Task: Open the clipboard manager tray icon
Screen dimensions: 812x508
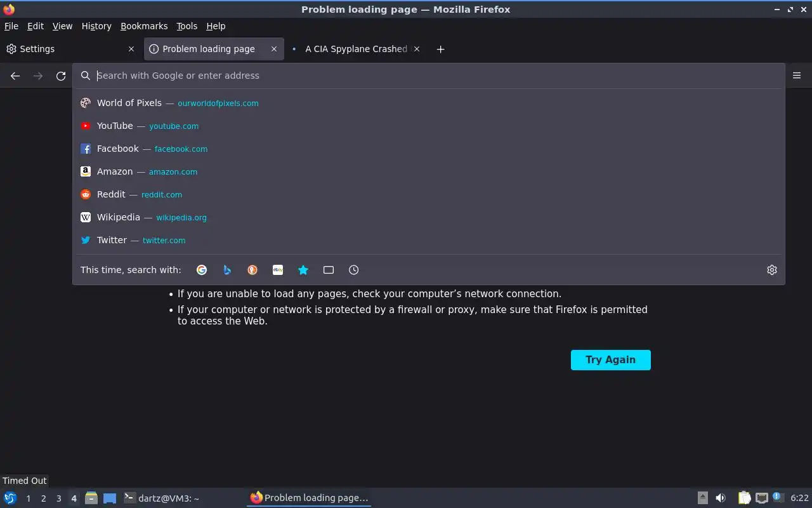Action: 744,498
